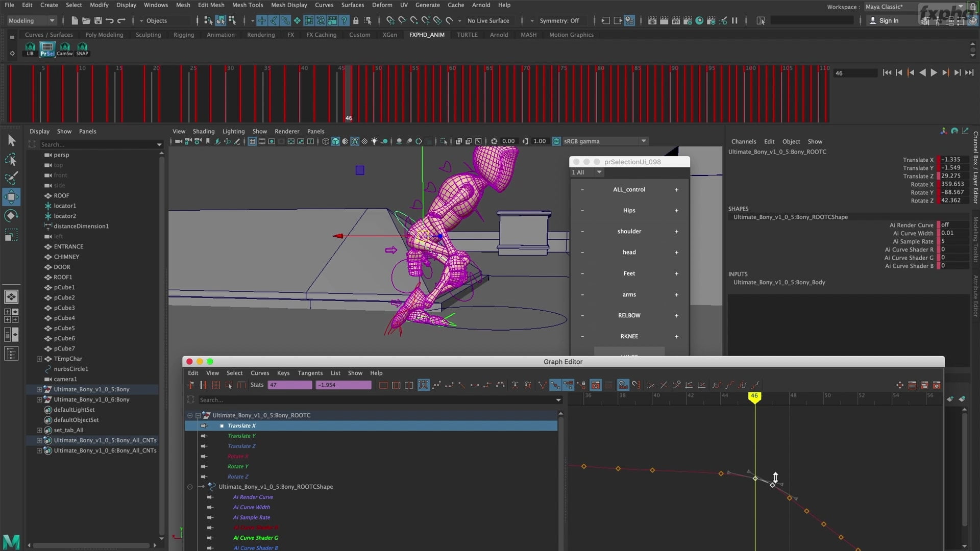Expand Ultimate_Bony_v1_0_6:Bony node
The height and width of the screenshot is (551, 980).
coord(39,399)
